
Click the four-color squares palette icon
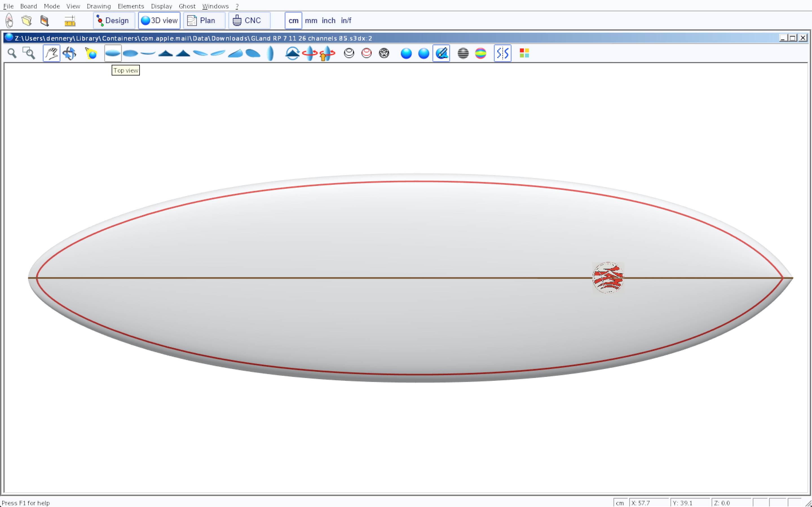coord(524,53)
